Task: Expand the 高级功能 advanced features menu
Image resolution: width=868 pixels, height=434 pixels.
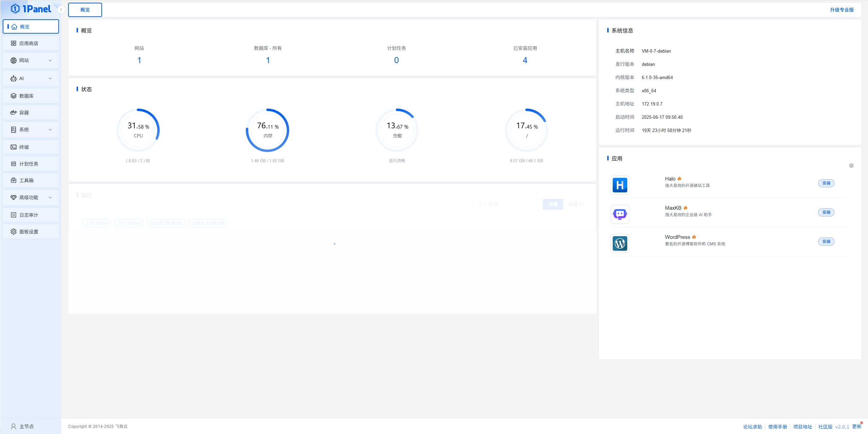Action: [x=50, y=197]
